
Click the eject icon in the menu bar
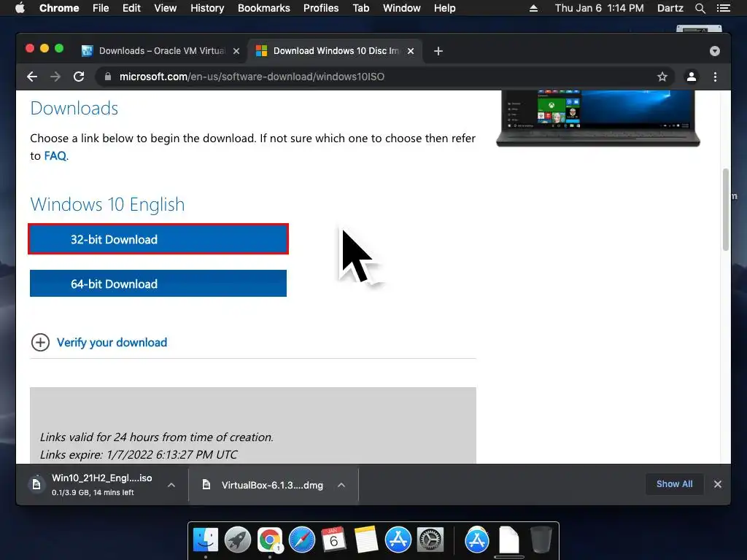coord(533,8)
